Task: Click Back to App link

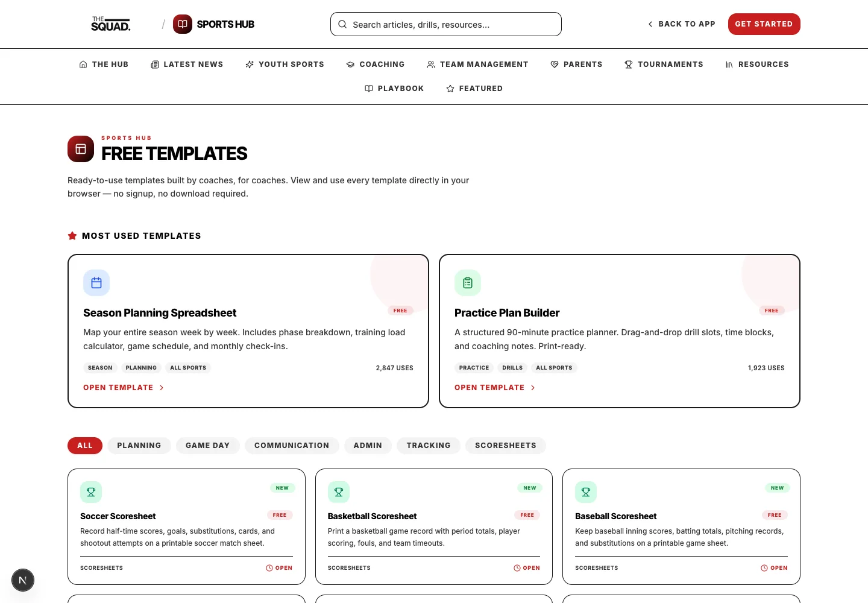Action: click(x=681, y=24)
